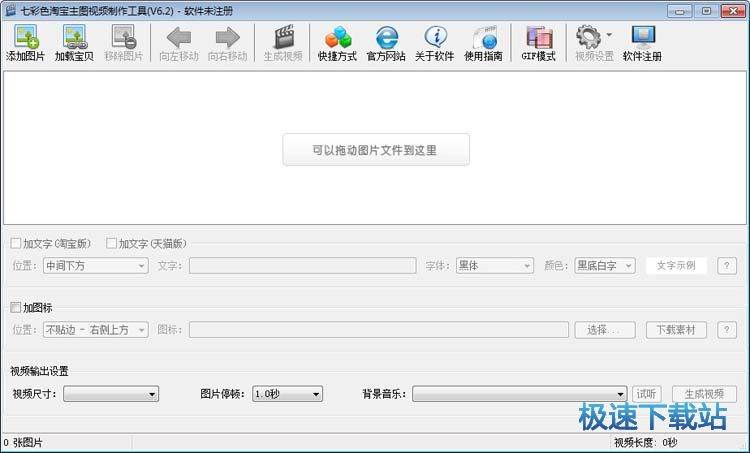Click the 下载素材 button

pyautogui.click(x=676, y=330)
